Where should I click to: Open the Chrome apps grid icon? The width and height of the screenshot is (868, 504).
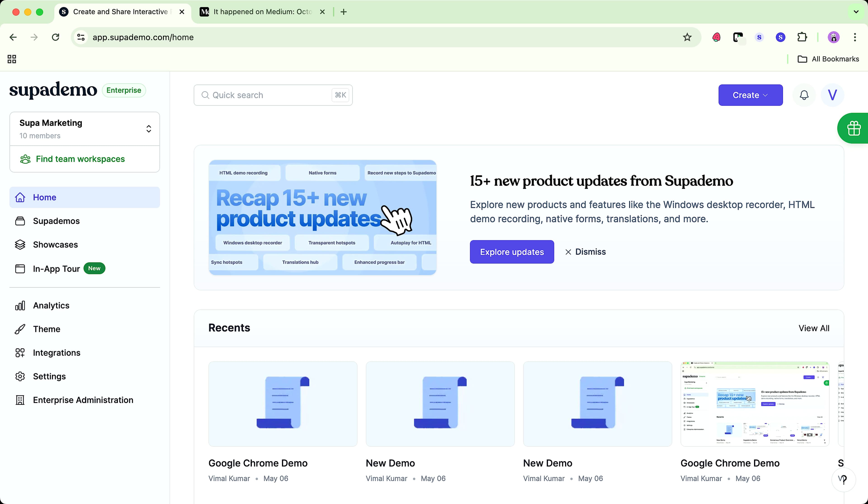12,59
